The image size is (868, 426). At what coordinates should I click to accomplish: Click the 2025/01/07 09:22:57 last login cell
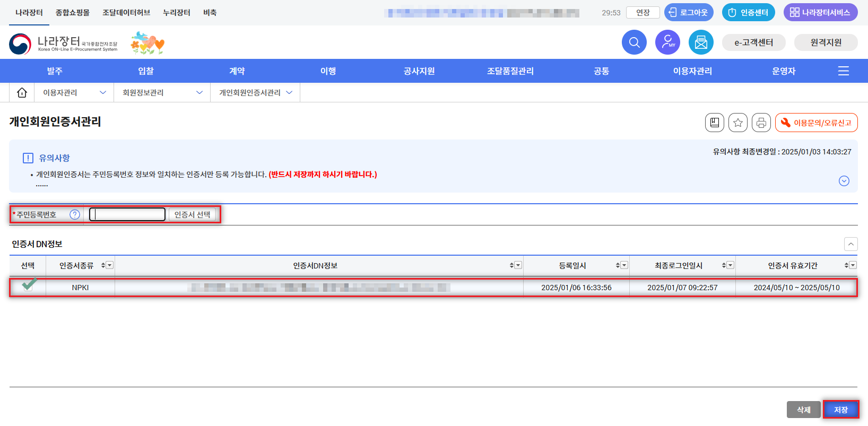682,288
